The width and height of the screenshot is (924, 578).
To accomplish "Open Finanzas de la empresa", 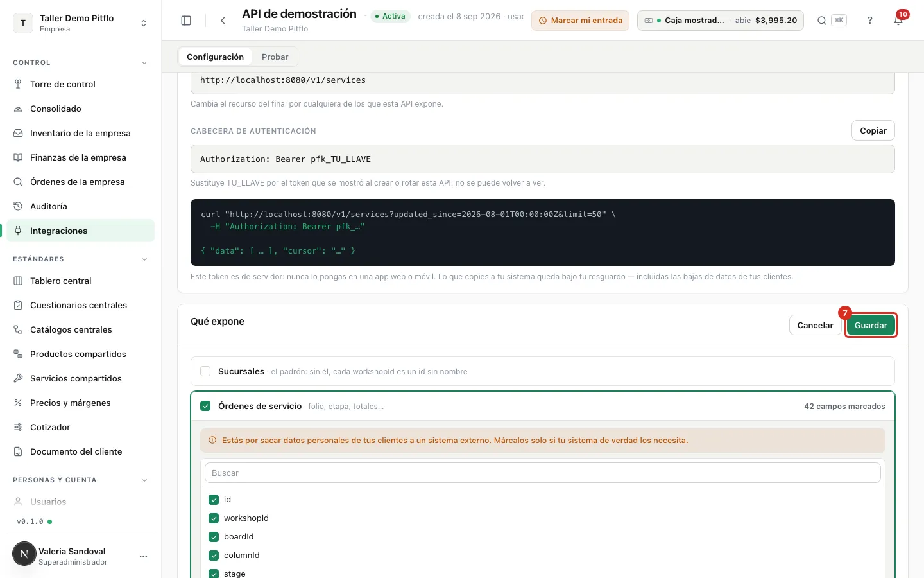I will (x=80, y=157).
